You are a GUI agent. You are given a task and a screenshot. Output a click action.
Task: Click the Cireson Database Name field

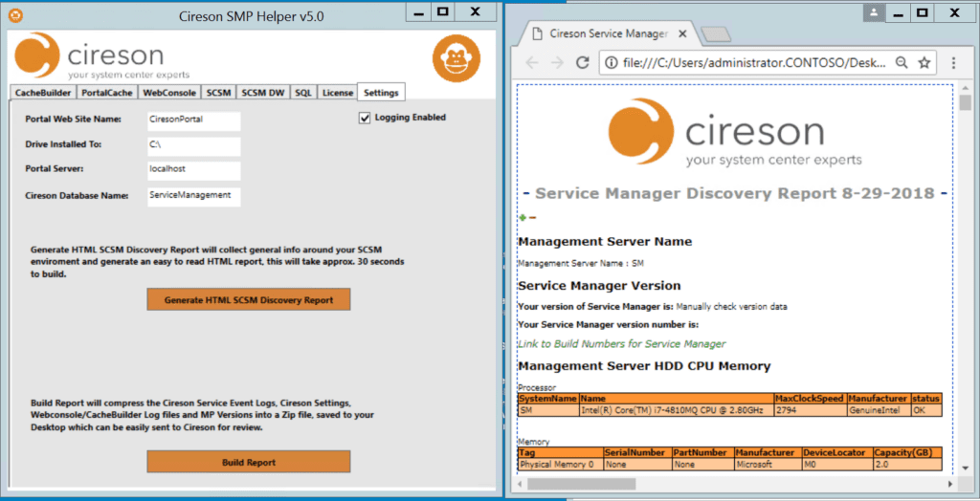(x=193, y=196)
